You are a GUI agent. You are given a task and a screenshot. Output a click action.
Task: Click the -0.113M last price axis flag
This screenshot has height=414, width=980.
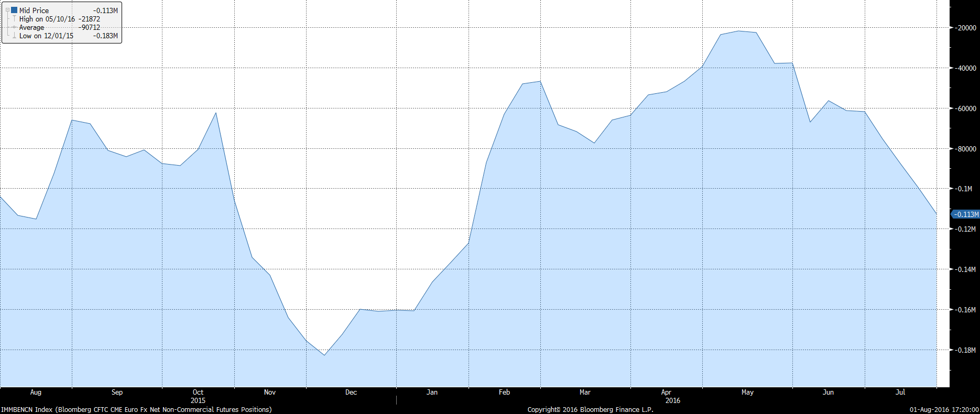click(x=965, y=214)
